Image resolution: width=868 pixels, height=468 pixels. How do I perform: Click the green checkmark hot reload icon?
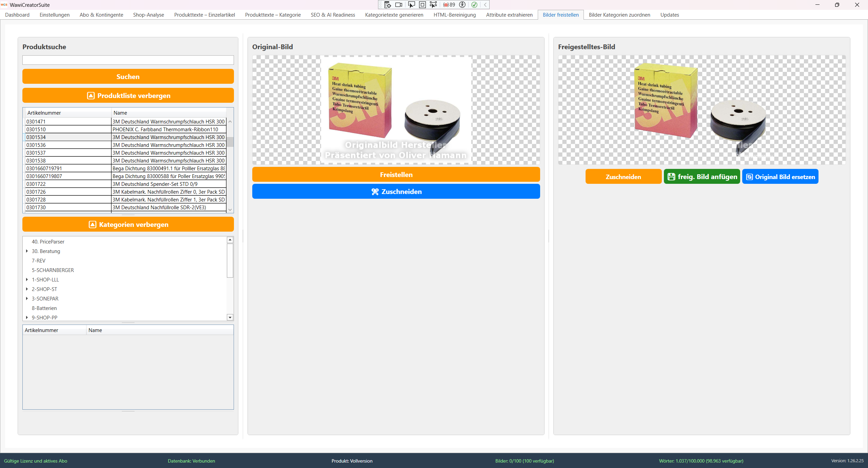click(x=474, y=5)
